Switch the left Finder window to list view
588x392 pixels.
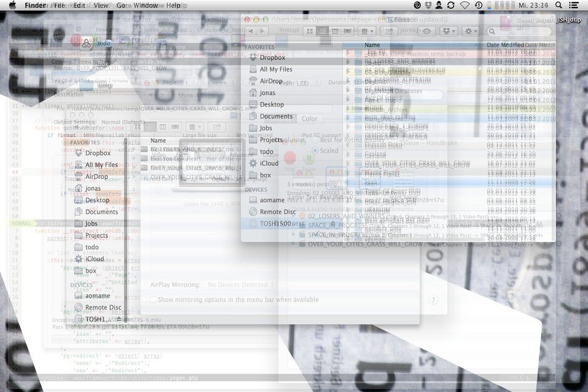(x=150, y=127)
